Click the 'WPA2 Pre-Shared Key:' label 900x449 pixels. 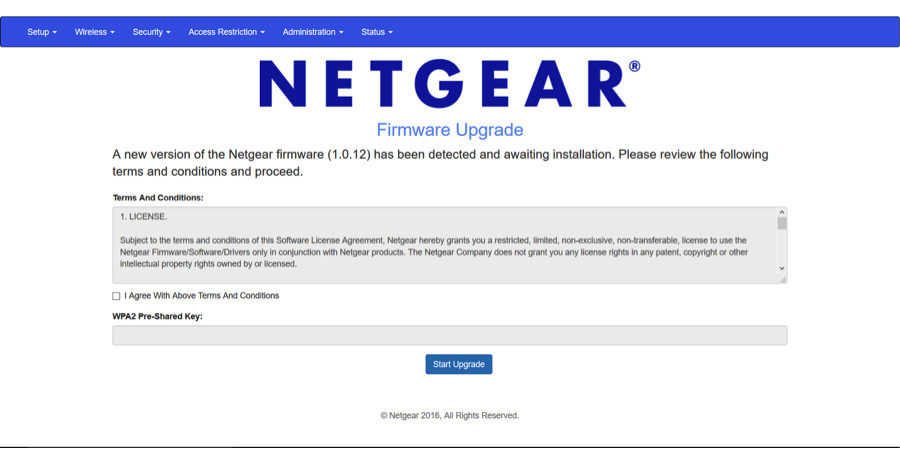[x=158, y=316]
